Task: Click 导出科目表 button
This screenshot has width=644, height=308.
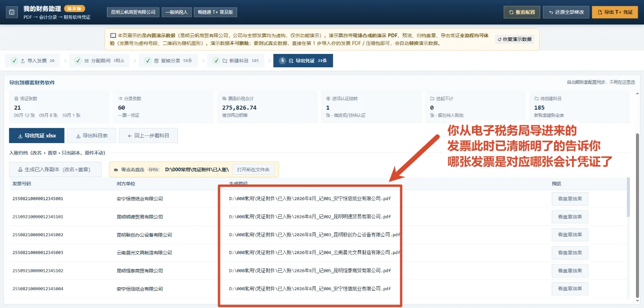Action: tap(92, 136)
